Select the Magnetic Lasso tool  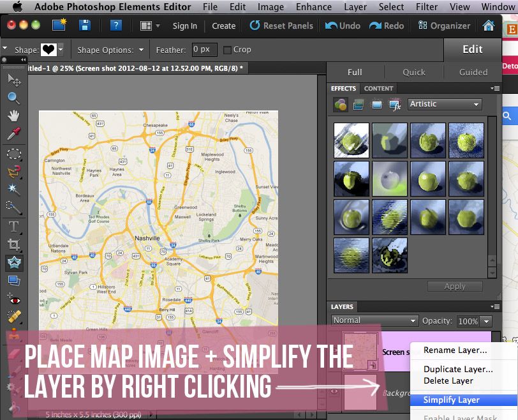click(x=14, y=172)
